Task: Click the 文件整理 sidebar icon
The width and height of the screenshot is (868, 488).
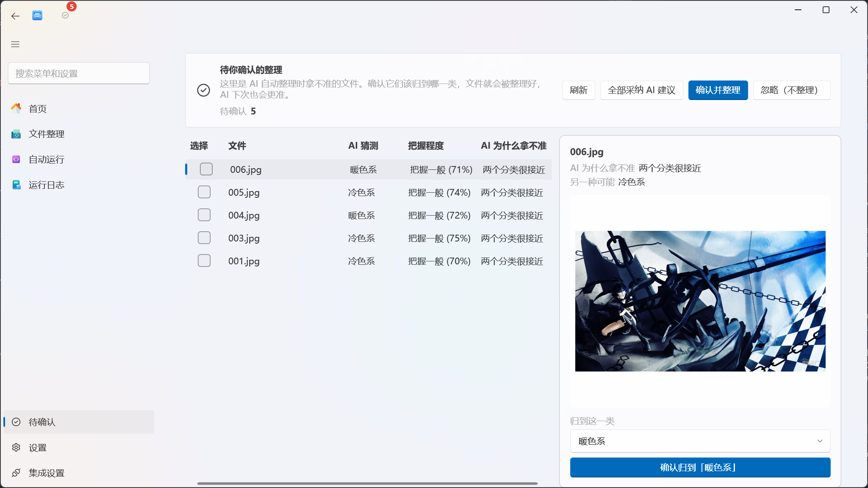Action: pos(16,134)
